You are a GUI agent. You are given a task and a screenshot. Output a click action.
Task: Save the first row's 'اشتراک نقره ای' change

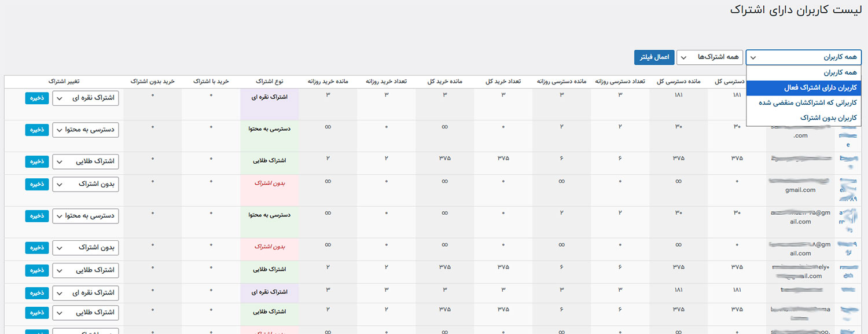point(37,98)
